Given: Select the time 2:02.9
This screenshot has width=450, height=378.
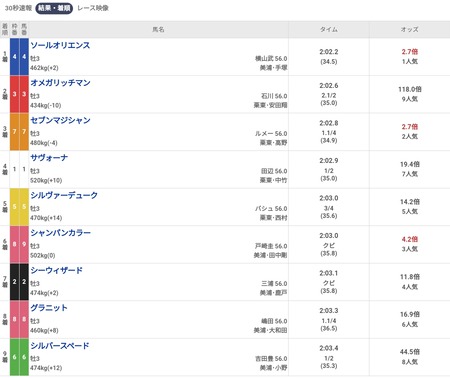Looking at the screenshot, I should (329, 161).
